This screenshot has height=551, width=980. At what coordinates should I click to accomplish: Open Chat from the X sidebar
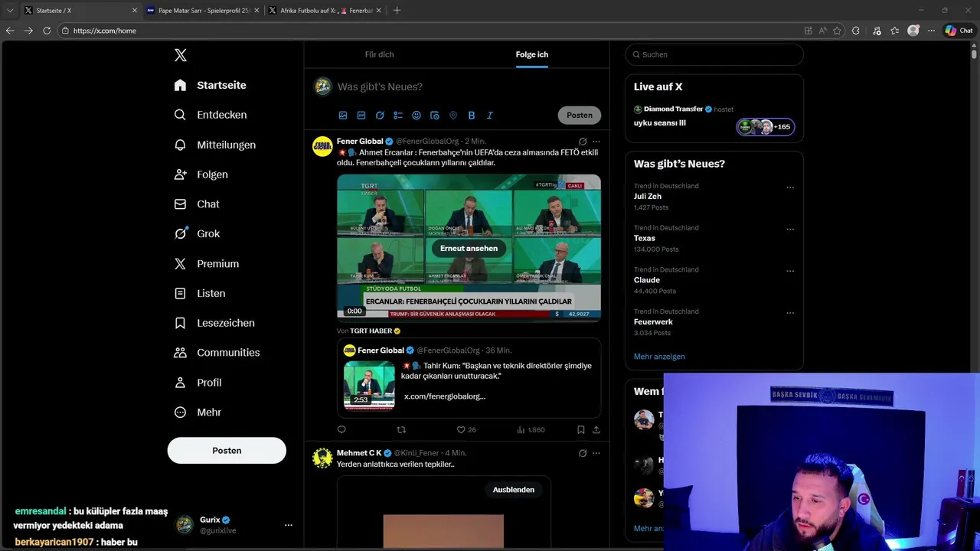tap(197, 204)
